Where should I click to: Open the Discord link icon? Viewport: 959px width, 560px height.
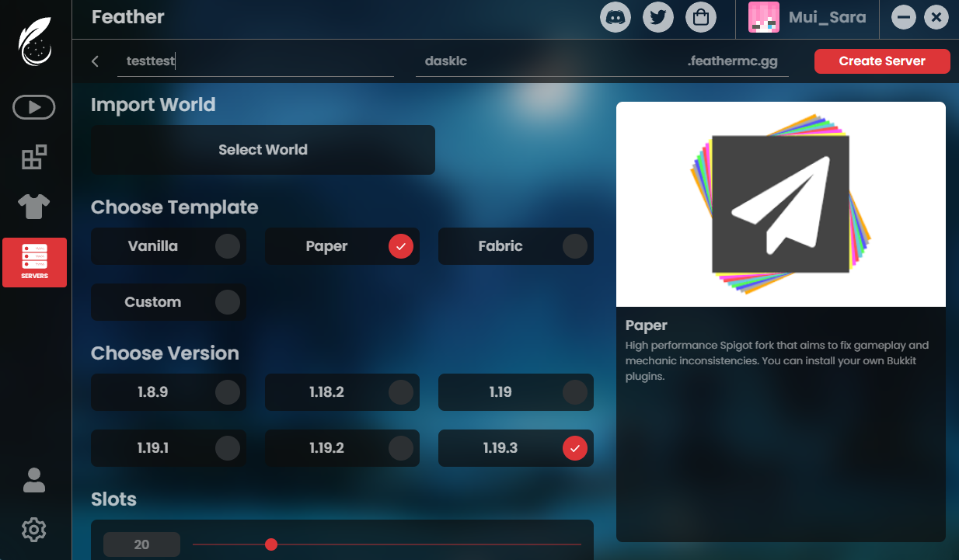616,17
